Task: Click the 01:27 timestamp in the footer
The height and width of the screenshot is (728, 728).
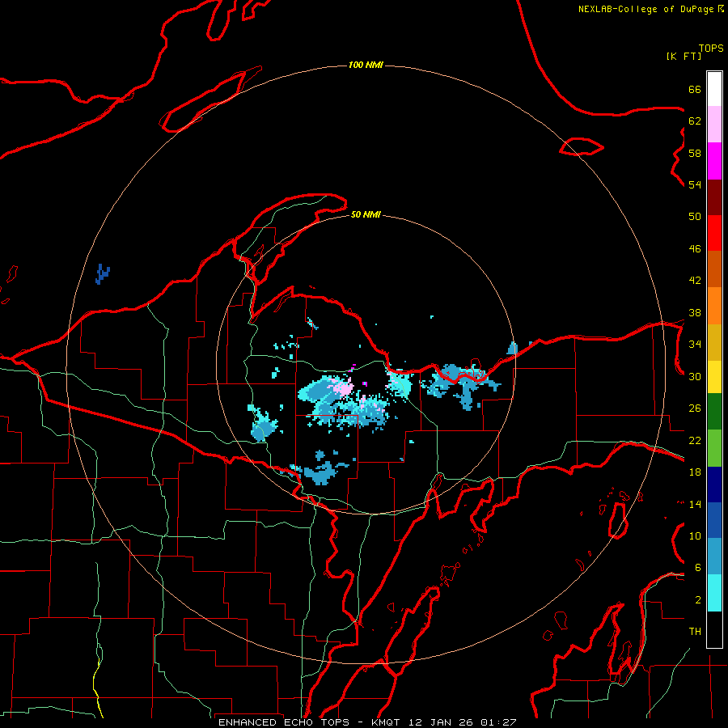Action: tap(498, 722)
